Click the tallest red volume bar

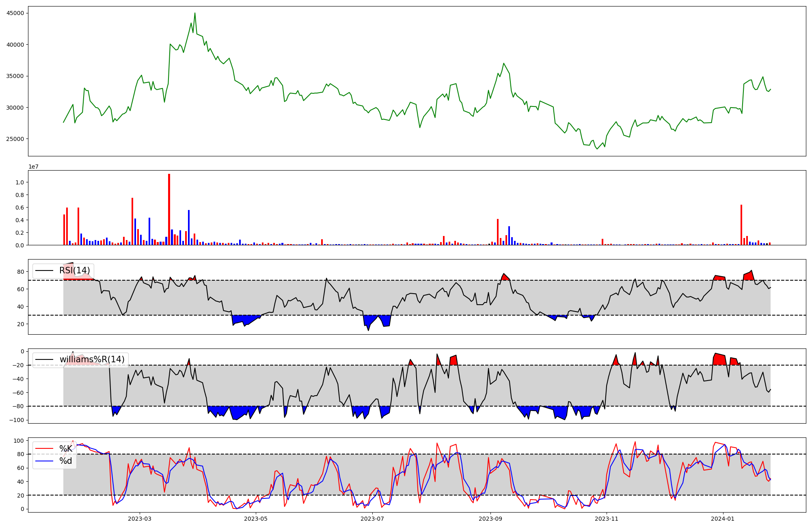point(169,209)
